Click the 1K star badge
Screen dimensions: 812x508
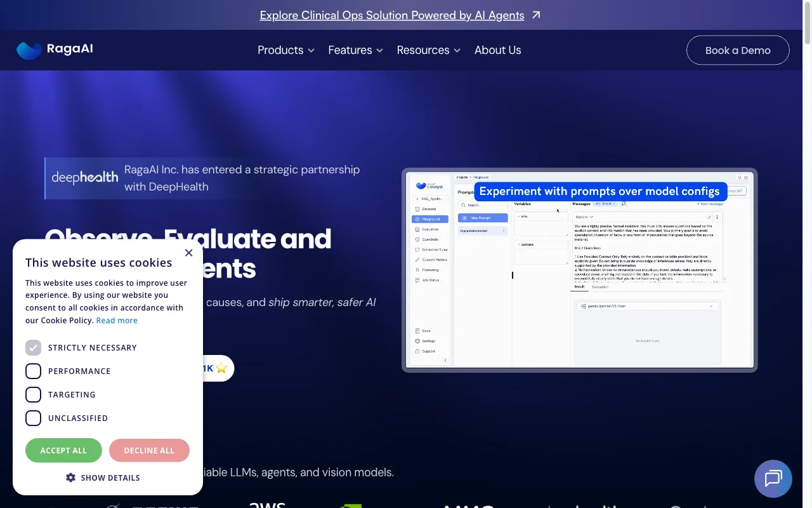(214, 368)
